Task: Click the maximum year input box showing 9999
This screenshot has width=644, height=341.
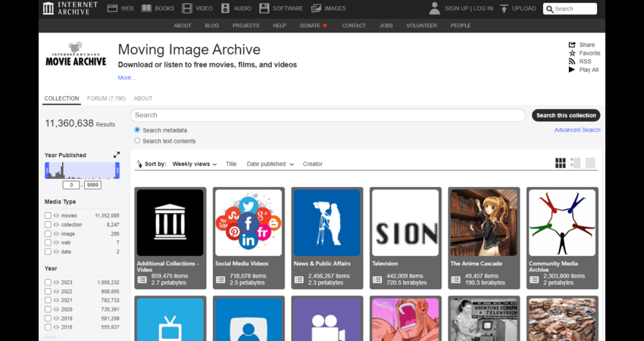Action: [93, 186]
